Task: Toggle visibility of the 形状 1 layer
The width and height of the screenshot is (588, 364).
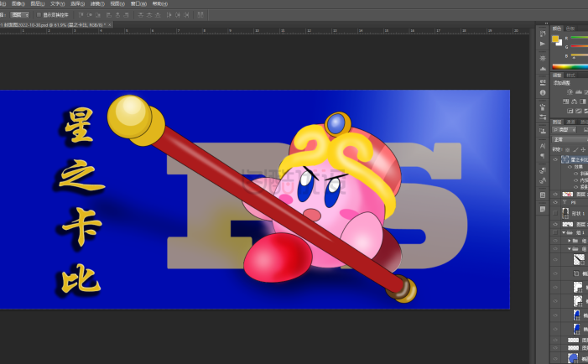Action: pyautogui.click(x=555, y=214)
